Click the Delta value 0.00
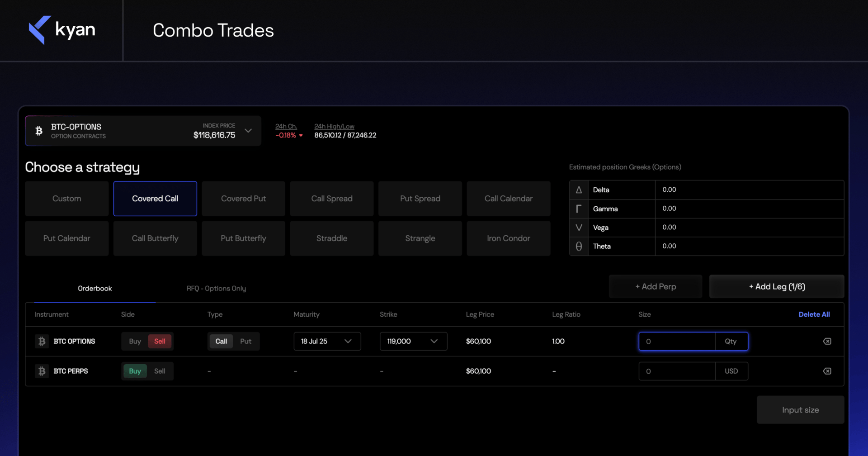 click(669, 190)
